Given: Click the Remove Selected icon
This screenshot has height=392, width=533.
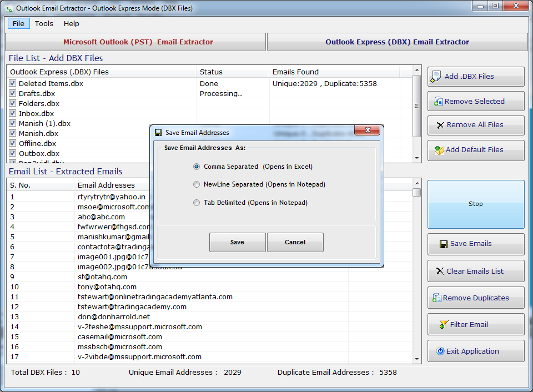Looking at the screenshot, I should (438, 101).
